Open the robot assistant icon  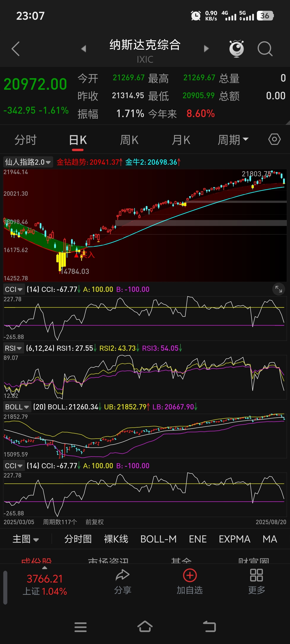[236, 49]
